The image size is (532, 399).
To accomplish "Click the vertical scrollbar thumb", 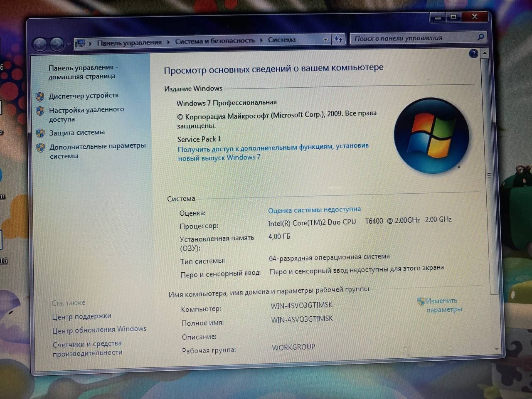I will pyautogui.click(x=488, y=175).
